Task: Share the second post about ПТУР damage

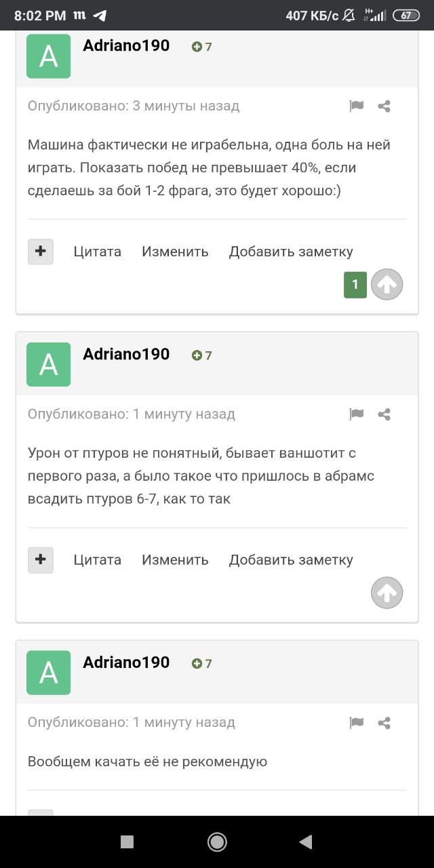Action: point(384,414)
